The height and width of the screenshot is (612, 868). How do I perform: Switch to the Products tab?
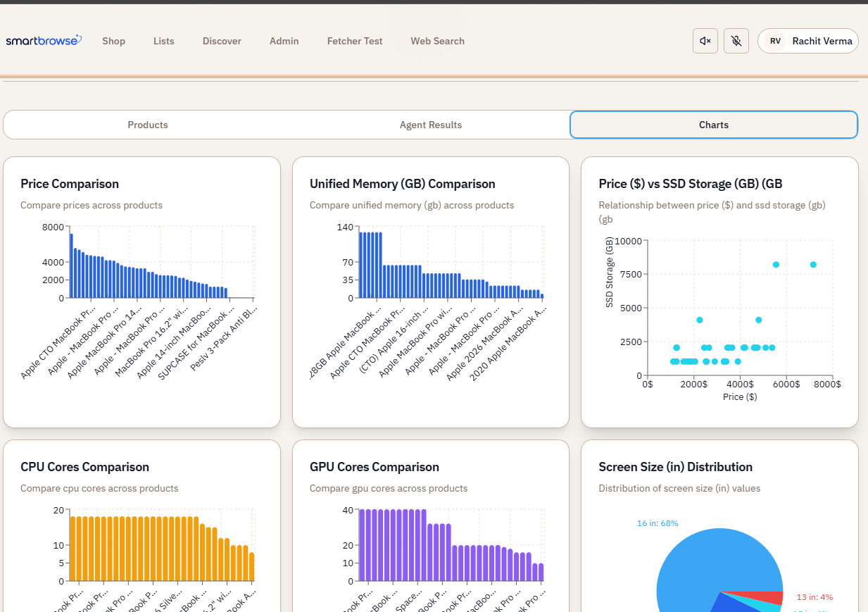[148, 125]
